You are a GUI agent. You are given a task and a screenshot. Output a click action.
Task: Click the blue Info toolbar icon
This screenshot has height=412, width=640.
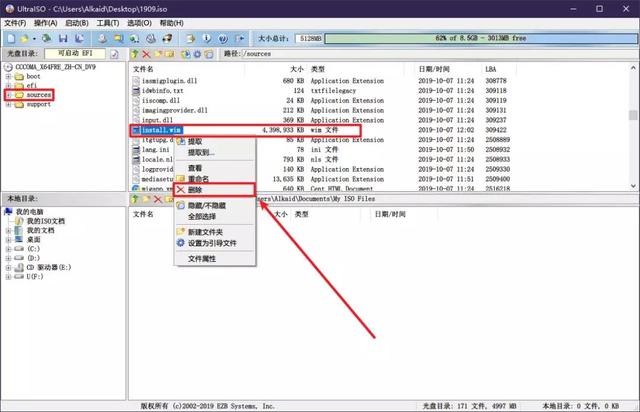click(207, 38)
